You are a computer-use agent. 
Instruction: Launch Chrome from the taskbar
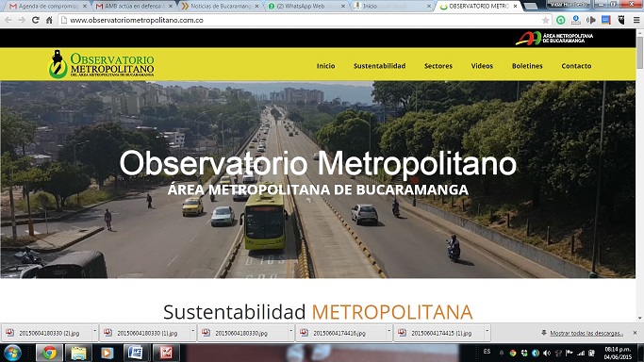[49, 353]
